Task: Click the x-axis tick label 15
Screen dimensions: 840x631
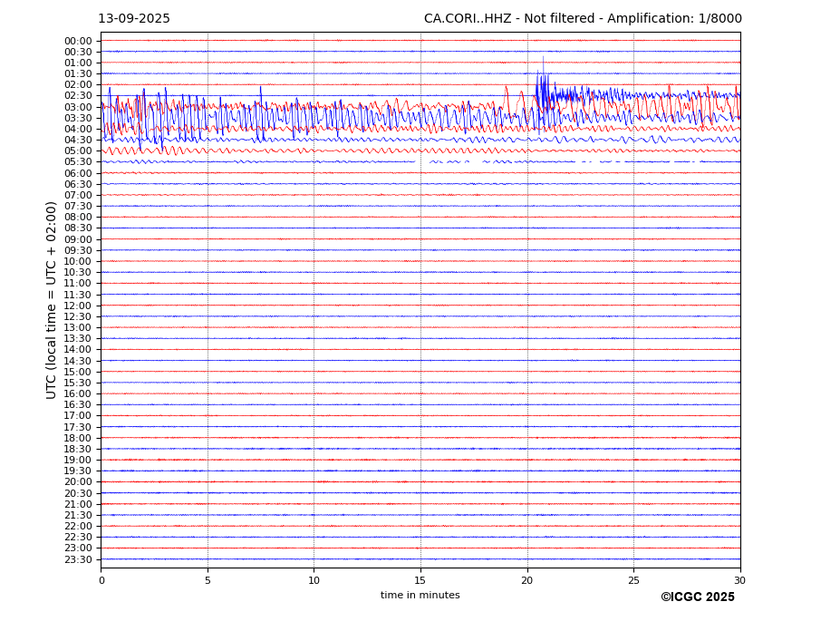Action: coord(420,580)
